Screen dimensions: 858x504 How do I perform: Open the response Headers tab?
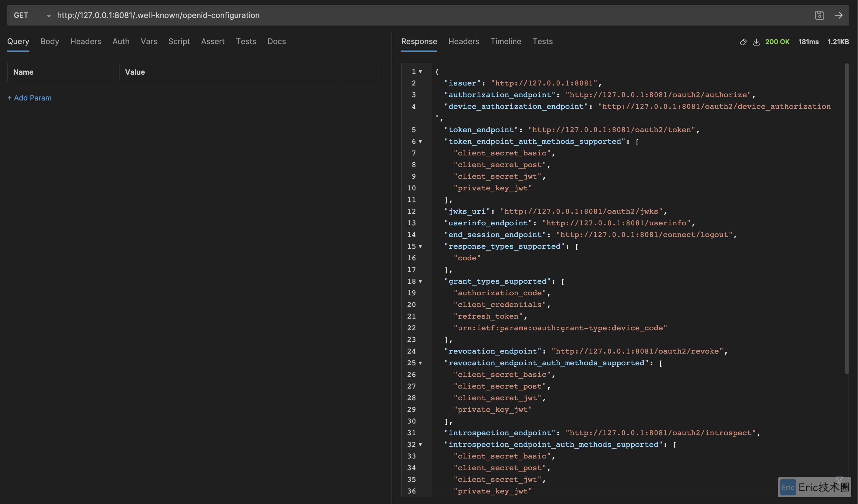pyautogui.click(x=464, y=42)
